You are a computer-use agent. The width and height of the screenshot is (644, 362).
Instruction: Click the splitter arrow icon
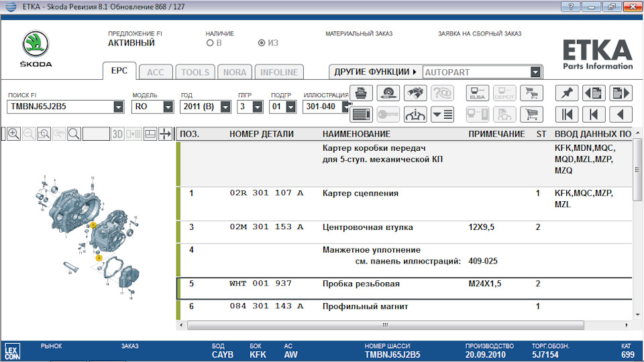[x=165, y=134]
